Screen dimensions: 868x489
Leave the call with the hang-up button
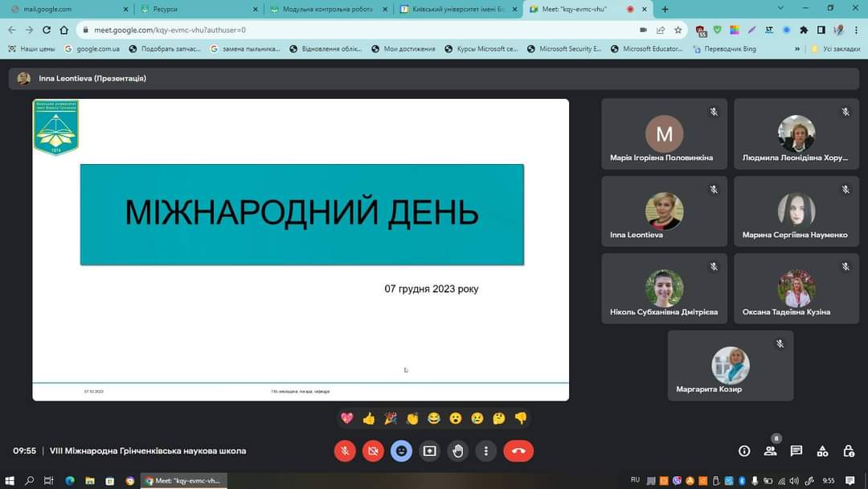(x=518, y=450)
